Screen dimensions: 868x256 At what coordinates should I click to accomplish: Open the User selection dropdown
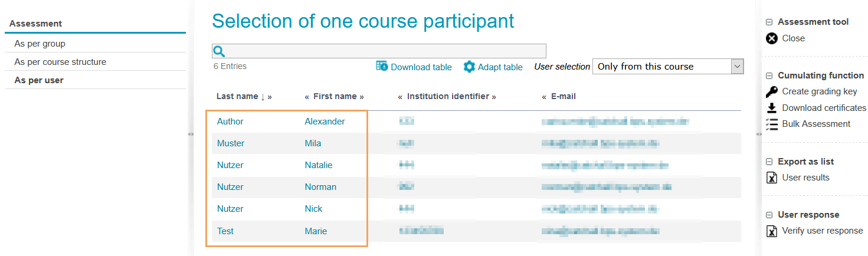pyautogui.click(x=668, y=67)
